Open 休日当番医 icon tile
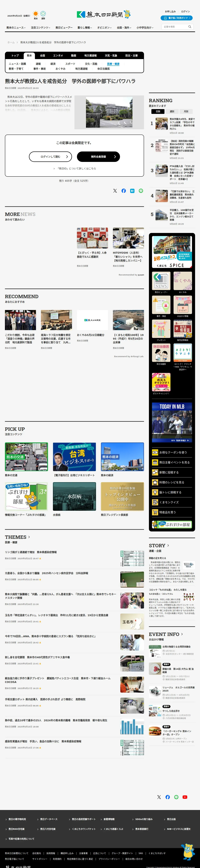200x868 pixels. click(x=161, y=353)
